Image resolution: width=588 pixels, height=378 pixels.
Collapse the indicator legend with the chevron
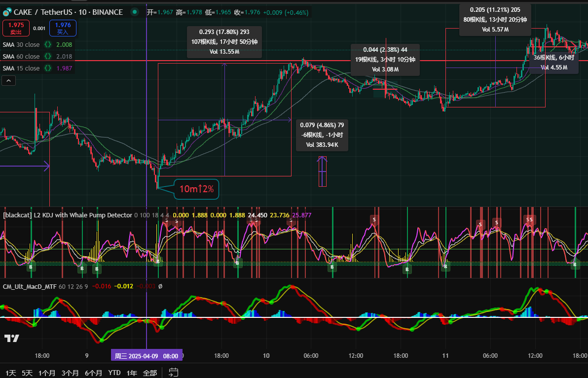(x=8, y=80)
